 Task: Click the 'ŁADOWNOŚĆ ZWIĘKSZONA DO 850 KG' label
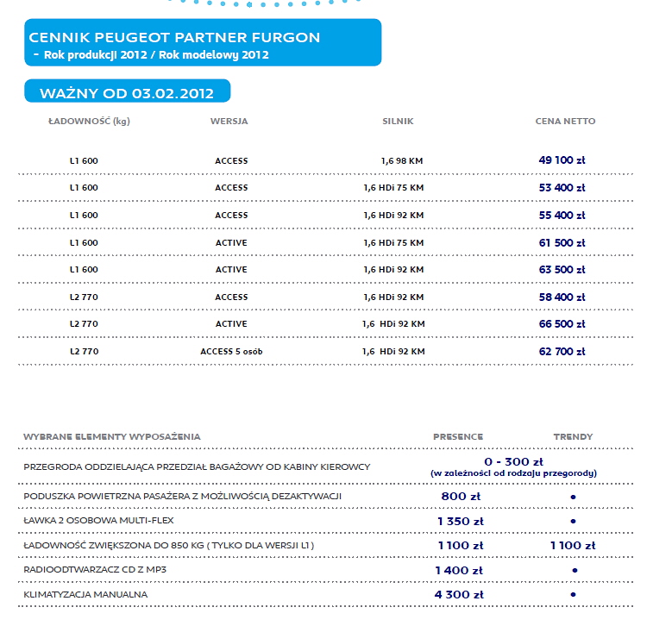169,546
